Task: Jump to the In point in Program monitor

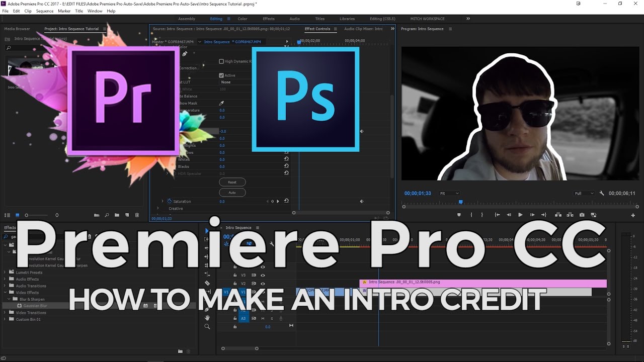Action: point(497,215)
